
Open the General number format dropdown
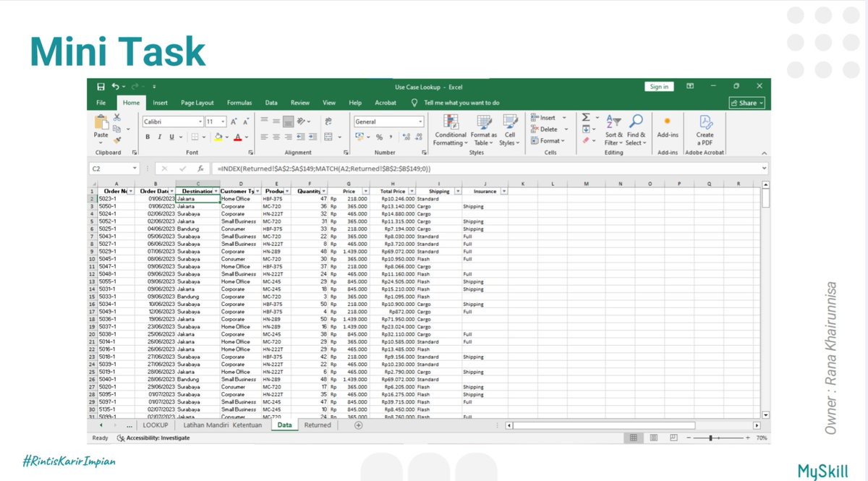(x=421, y=122)
